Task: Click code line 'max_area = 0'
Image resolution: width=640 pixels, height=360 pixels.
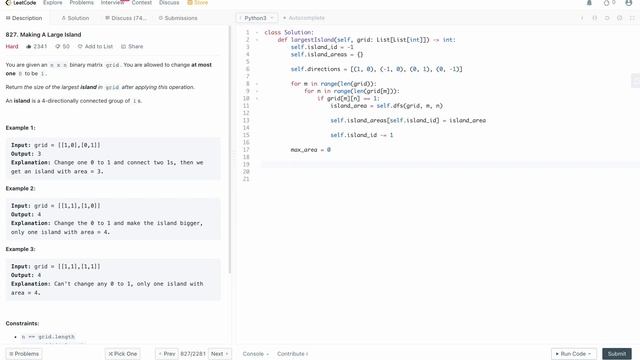Action: (x=311, y=150)
